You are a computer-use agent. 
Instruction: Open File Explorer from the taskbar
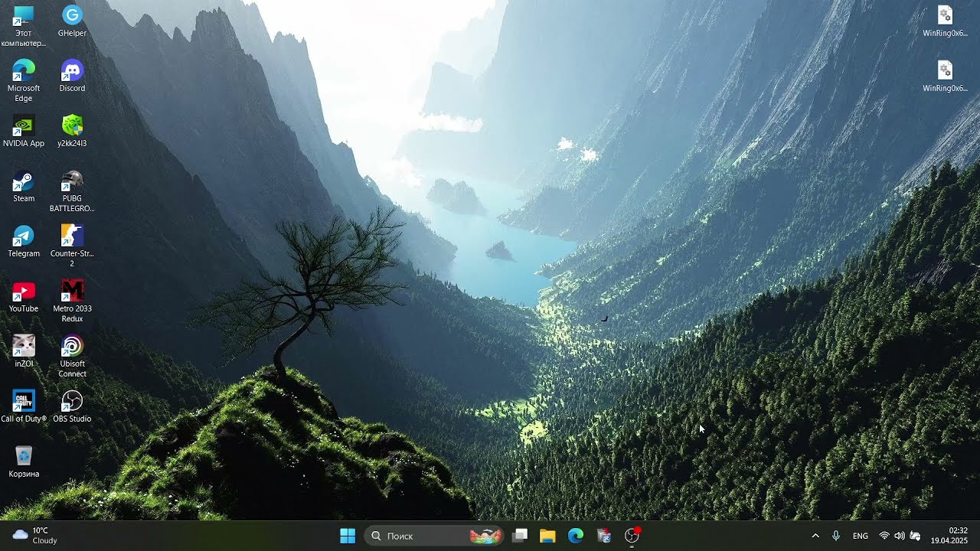click(547, 536)
